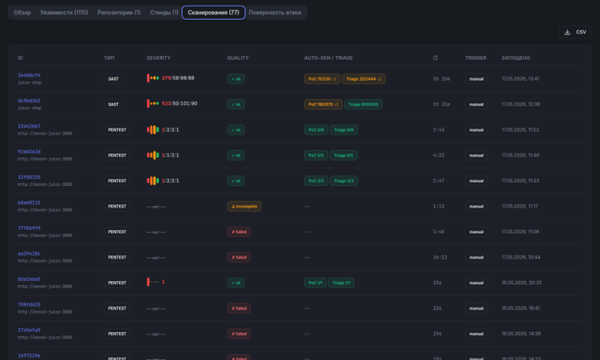The height and width of the screenshot is (360, 600).
Task: Click the Triage 1/1 badge
Action: click(x=341, y=283)
